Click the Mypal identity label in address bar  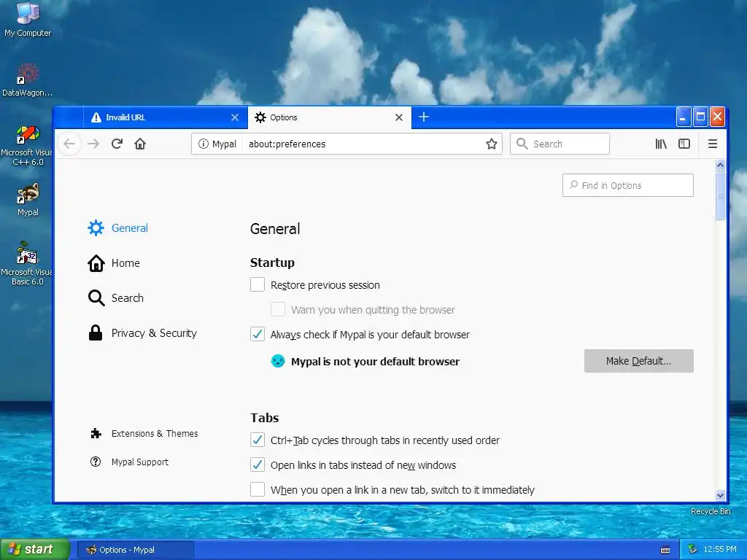[x=224, y=144]
